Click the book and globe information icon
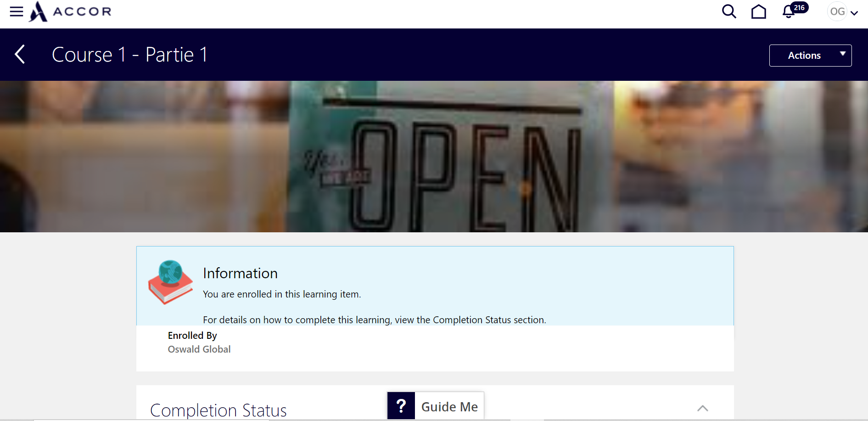This screenshot has height=421, width=868. click(170, 282)
